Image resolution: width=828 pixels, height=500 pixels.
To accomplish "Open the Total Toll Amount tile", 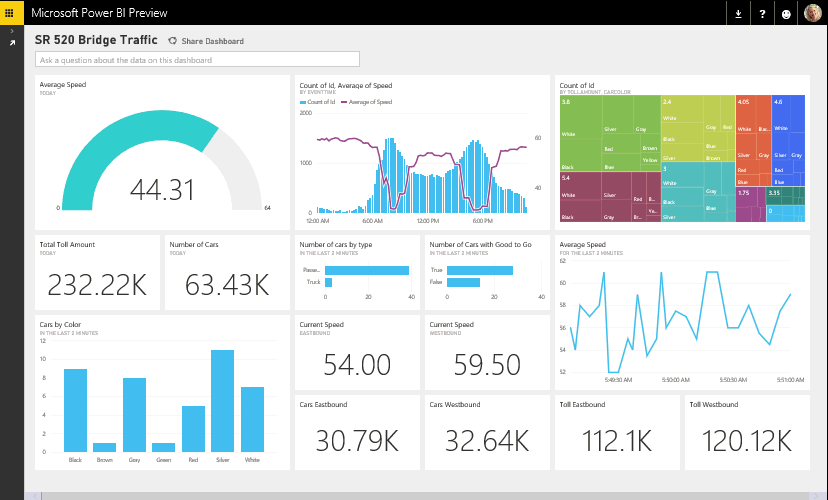I will tap(97, 273).
